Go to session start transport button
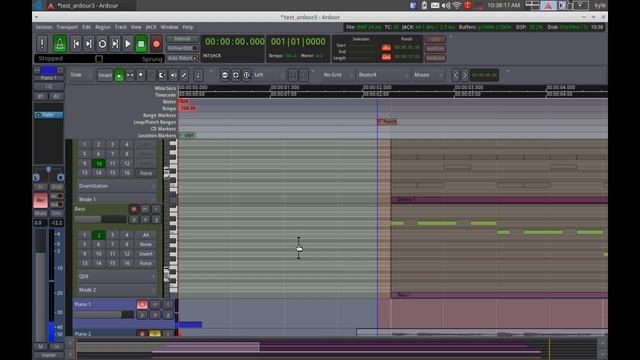This screenshot has height=360, width=640. (x=76, y=44)
